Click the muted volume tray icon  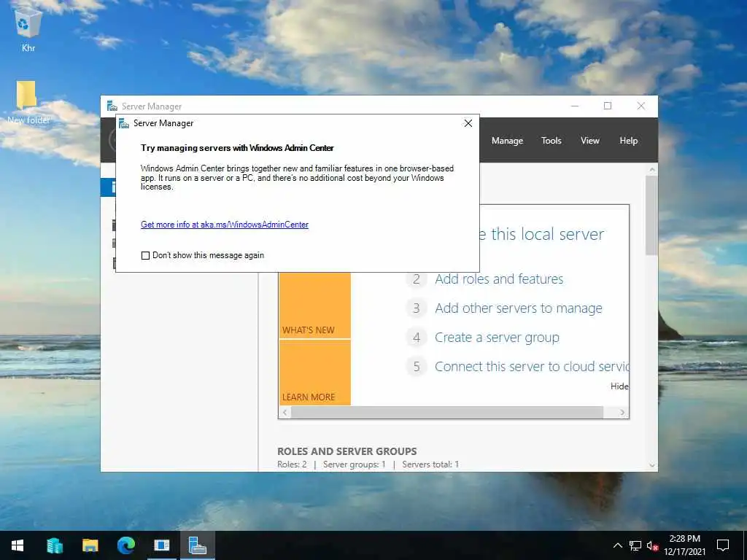tap(652, 545)
